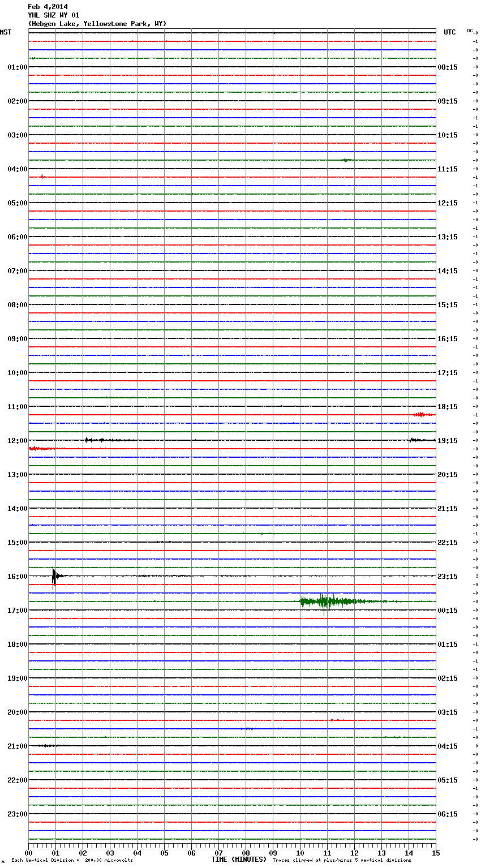The width and height of the screenshot is (481, 868).
Task: Click the '08:15' UTC time label
Action: (448, 67)
